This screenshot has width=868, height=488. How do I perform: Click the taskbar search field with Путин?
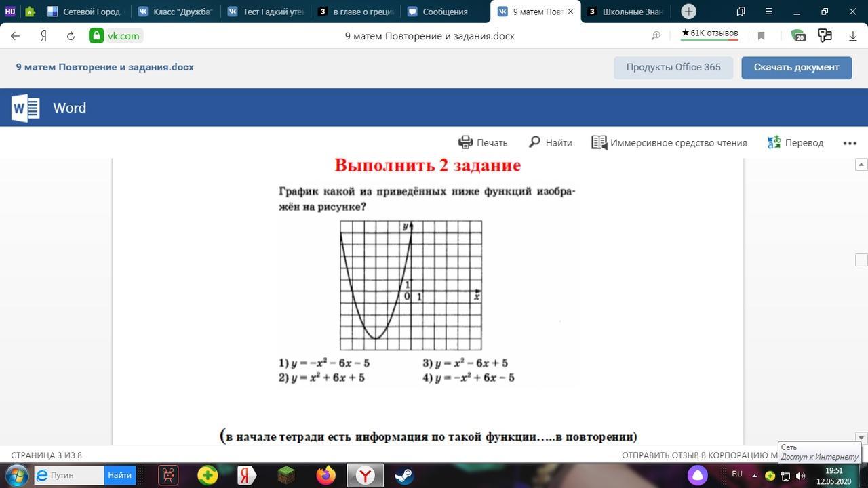coord(69,475)
